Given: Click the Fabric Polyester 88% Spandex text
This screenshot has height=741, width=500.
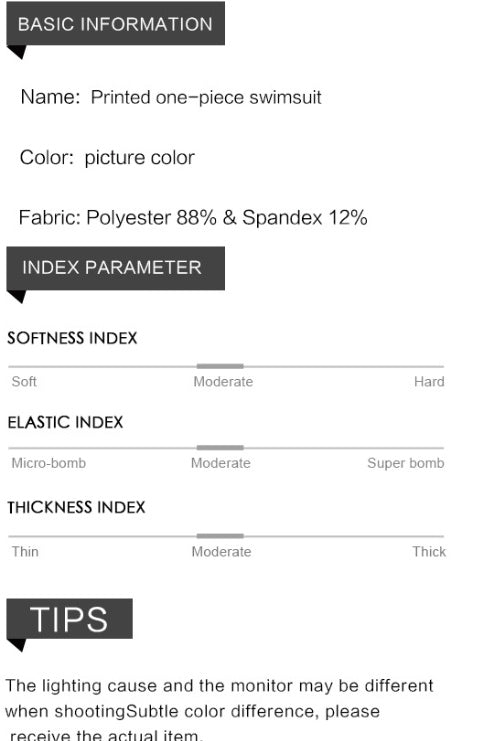Looking at the screenshot, I should tap(193, 218).
